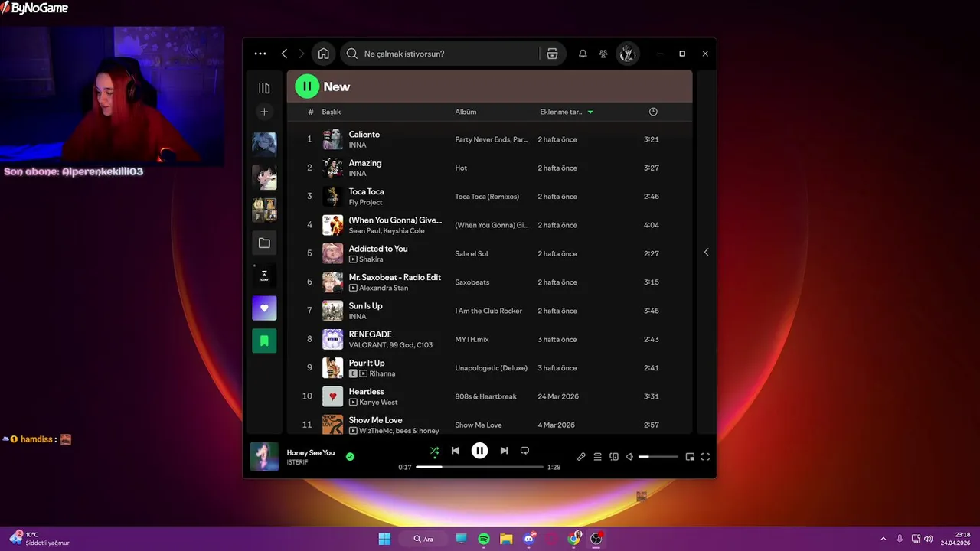Screen dimensions: 980x551
Task: Open album link 808s & Heartbreak
Action: pyautogui.click(x=486, y=396)
